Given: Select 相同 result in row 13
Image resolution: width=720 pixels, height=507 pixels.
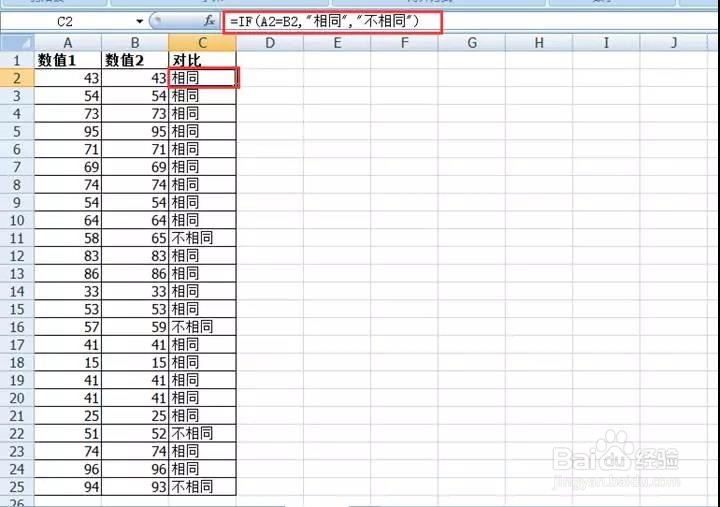Looking at the screenshot, I should click(202, 274).
